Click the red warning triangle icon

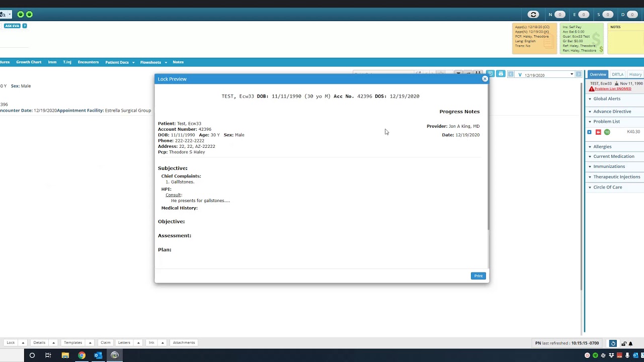point(592,89)
